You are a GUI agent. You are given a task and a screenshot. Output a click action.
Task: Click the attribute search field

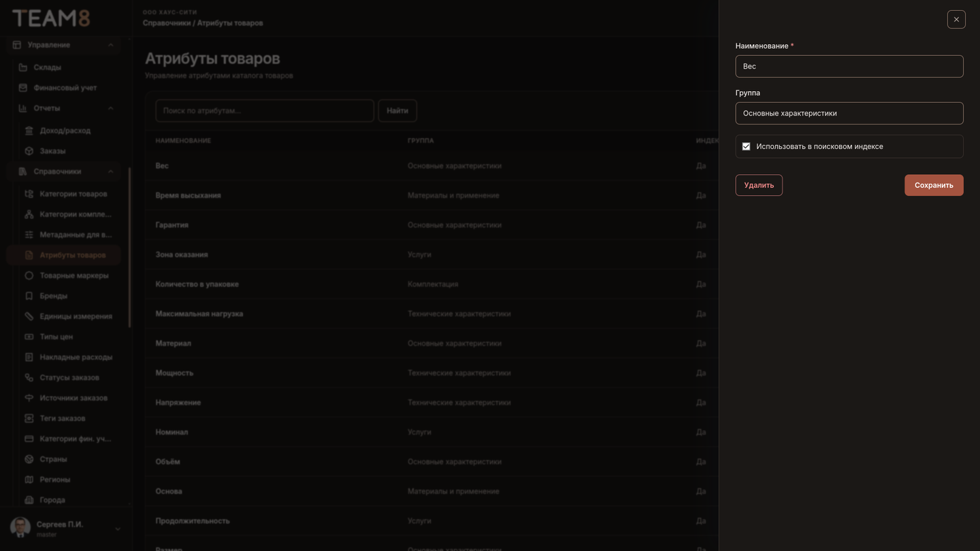click(265, 111)
